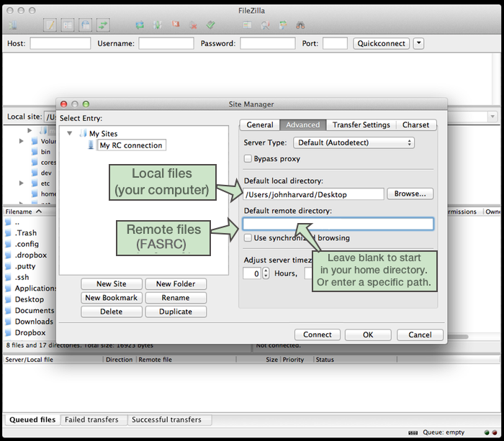Click the cancel current operation icon
The height and width of the screenshot is (441, 504).
click(175, 24)
